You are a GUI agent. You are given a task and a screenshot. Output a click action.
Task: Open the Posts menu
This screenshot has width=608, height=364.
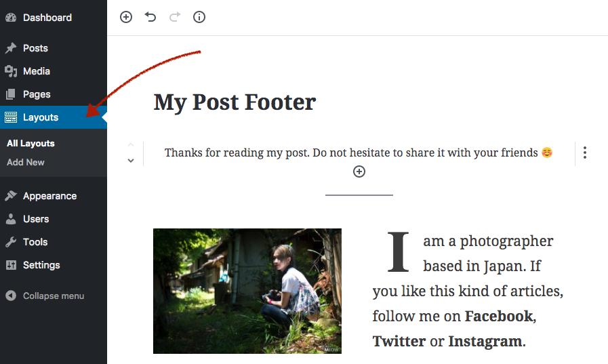[x=35, y=48]
